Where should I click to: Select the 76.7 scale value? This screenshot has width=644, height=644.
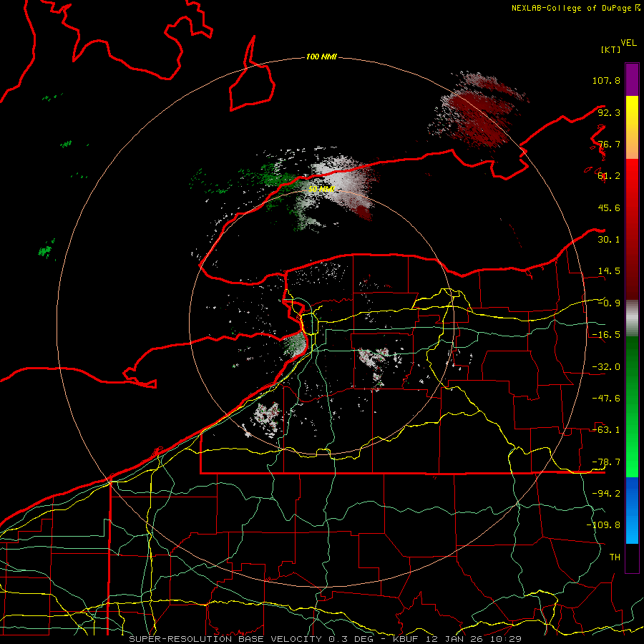click(609, 144)
